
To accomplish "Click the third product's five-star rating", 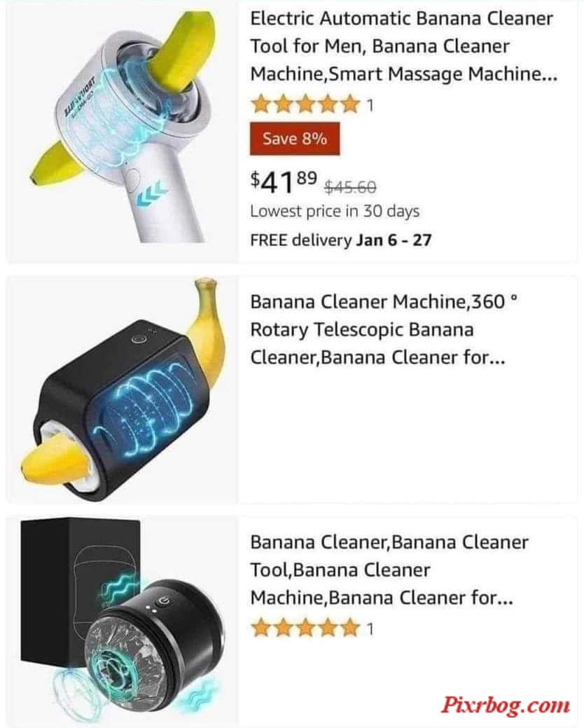I will coord(305,629).
